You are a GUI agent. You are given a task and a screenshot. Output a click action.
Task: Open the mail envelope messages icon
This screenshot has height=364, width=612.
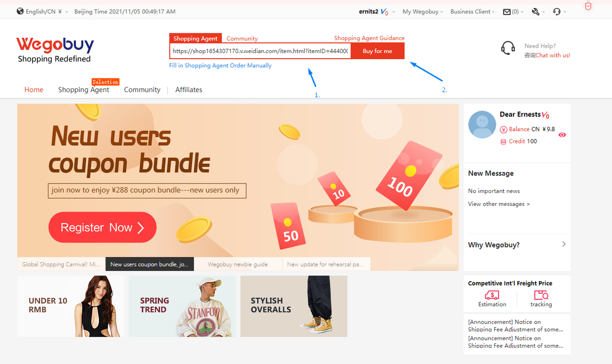(x=507, y=11)
